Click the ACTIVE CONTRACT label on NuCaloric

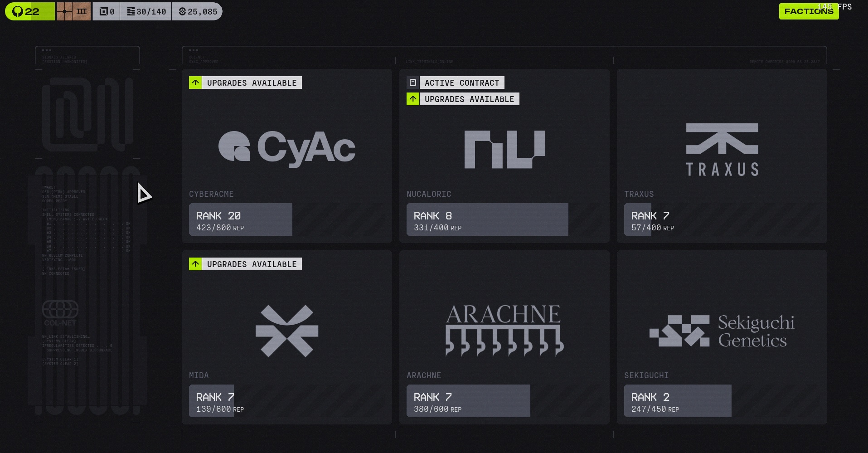pyautogui.click(x=462, y=83)
